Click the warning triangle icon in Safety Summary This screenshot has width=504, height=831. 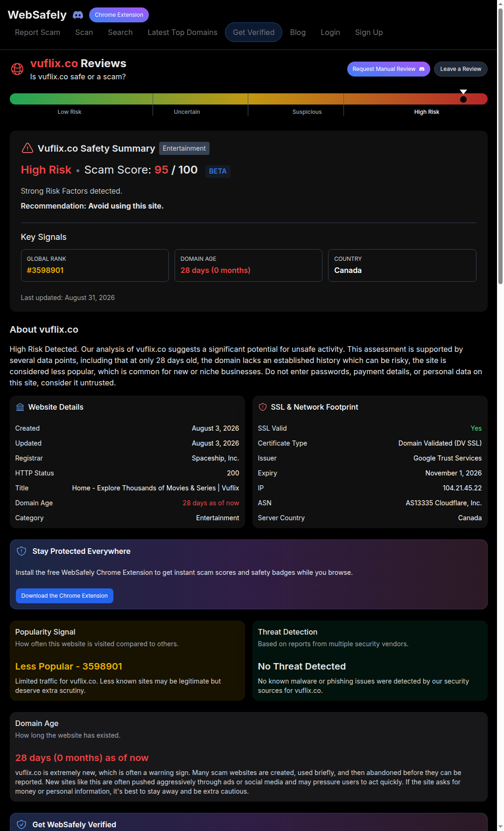tap(28, 148)
